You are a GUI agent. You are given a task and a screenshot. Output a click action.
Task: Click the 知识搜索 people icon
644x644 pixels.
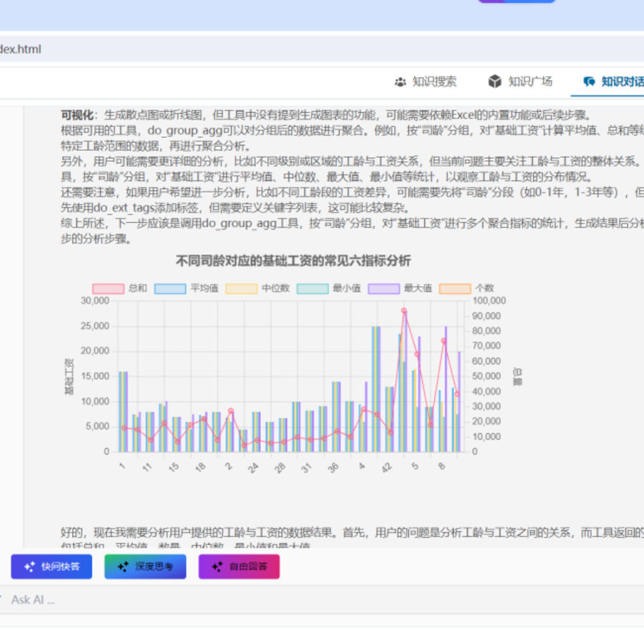click(400, 82)
